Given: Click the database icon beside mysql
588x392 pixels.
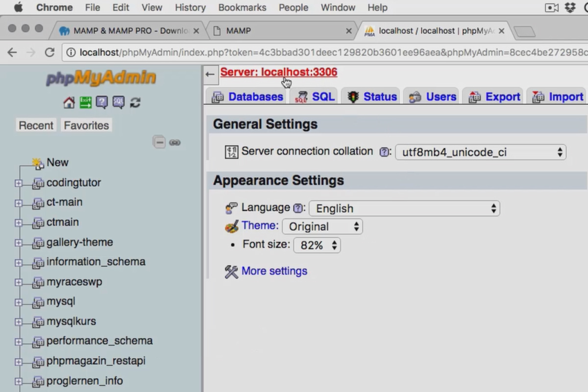Looking at the screenshot, I should pos(38,302).
